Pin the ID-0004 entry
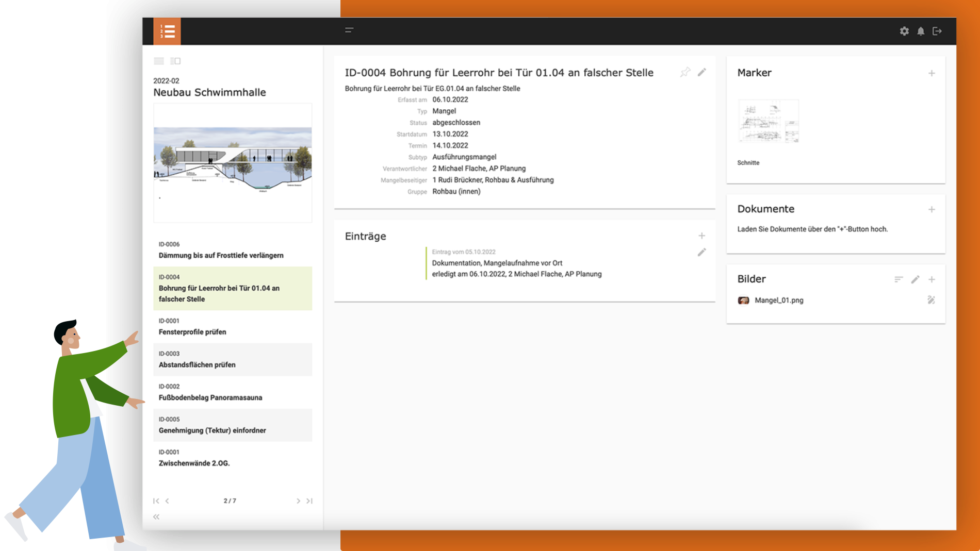 pyautogui.click(x=685, y=72)
